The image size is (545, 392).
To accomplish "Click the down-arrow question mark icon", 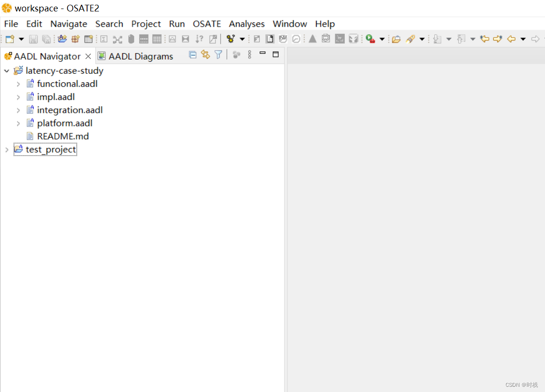I will (199, 39).
